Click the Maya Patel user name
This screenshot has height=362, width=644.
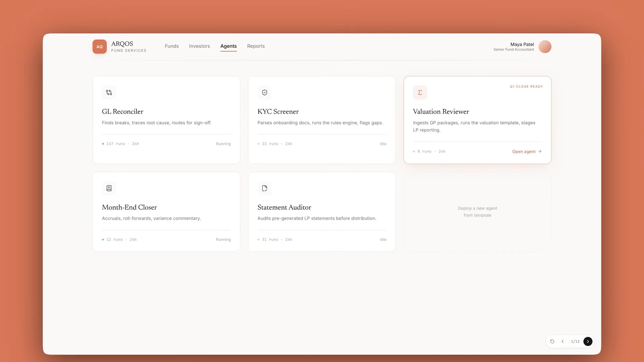point(522,44)
